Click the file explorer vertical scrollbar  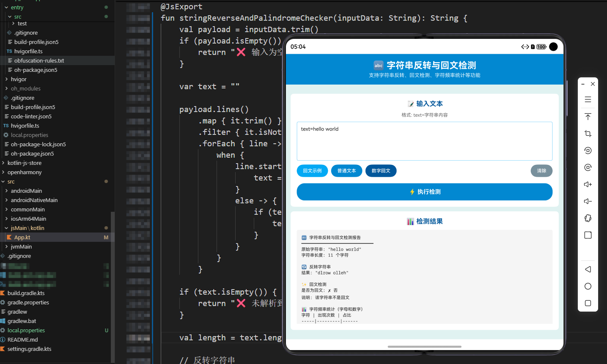tap(113, 287)
